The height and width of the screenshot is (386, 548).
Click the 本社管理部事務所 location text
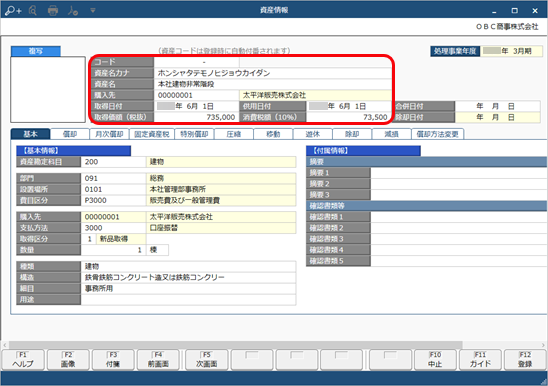tap(178, 189)
